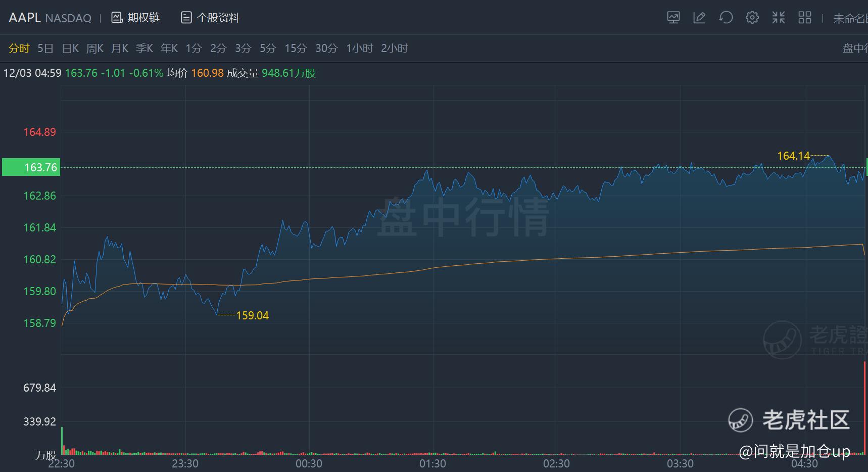Image resolution: width=868 pixels, height=472 pixels.
Task: Switch to the 日K tab
Action: [70, 48]
